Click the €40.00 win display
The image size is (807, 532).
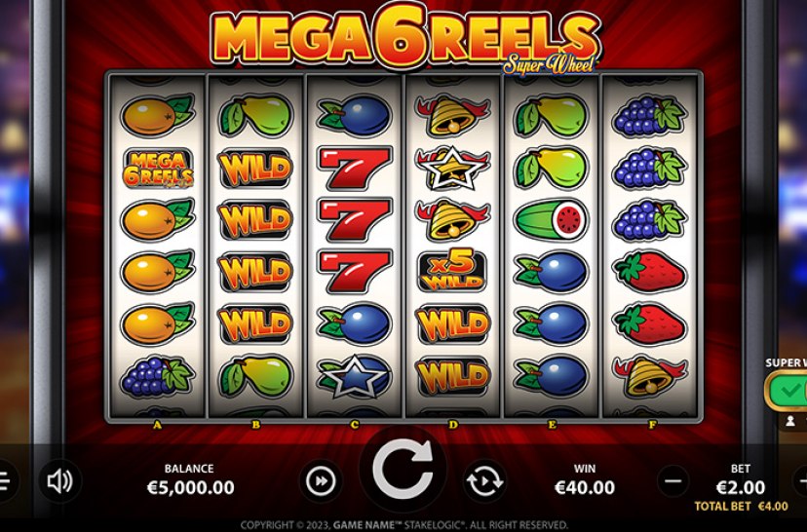pyautogui.click(x=585, y=487)
